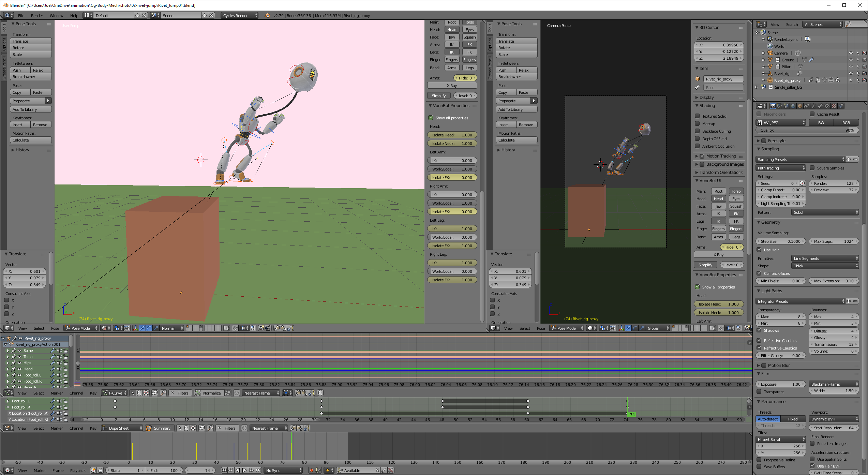Image resolution: width=868 pixels, height=475 pixels.
Task: Open the Render Layers properties tab
Action: click(779, 106)
